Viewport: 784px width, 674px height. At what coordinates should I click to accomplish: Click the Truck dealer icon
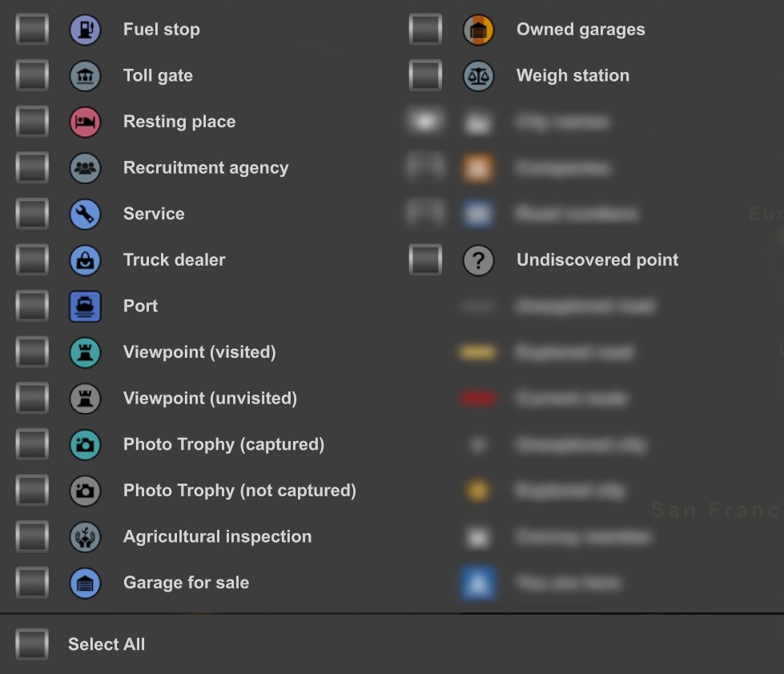coord(85,260)
